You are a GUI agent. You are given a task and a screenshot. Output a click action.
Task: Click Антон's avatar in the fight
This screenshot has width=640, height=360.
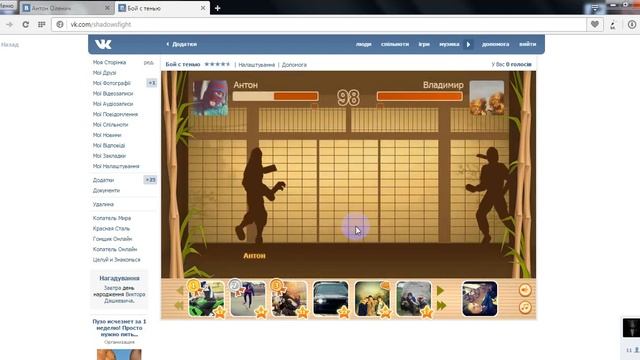[210, 98]
